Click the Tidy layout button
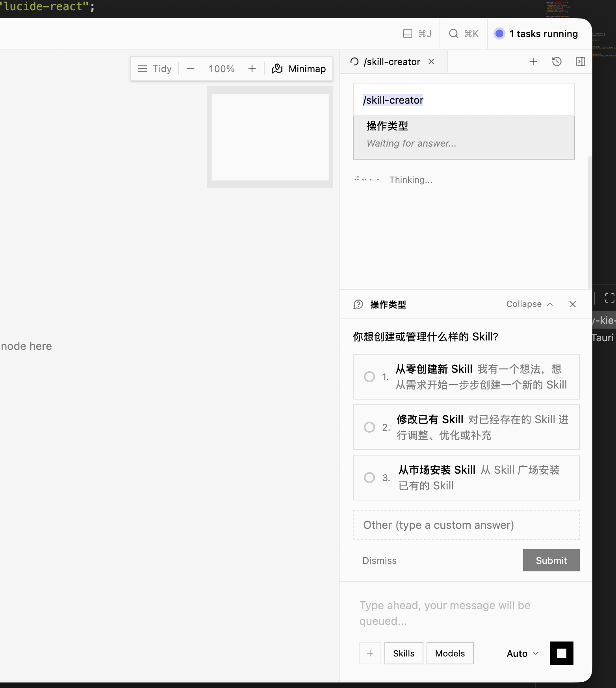 155,69
